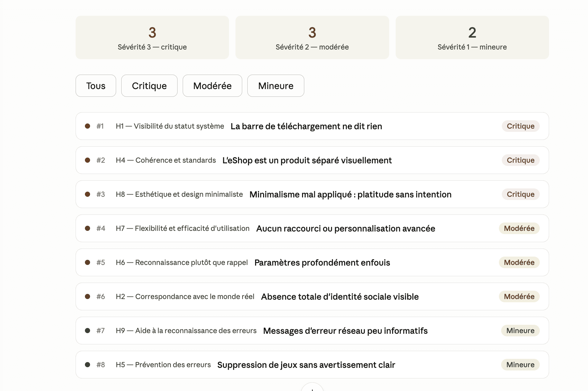Viewport: 588px width, 391px height.
Task: Click the "Critique" badge on issue #2
Action: (520, 160)
